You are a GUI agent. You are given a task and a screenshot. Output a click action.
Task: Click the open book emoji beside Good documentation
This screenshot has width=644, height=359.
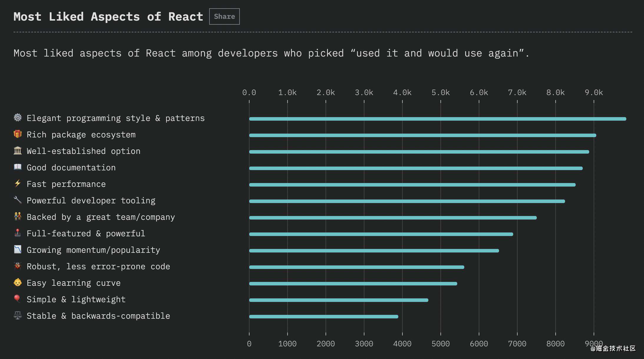18,167
